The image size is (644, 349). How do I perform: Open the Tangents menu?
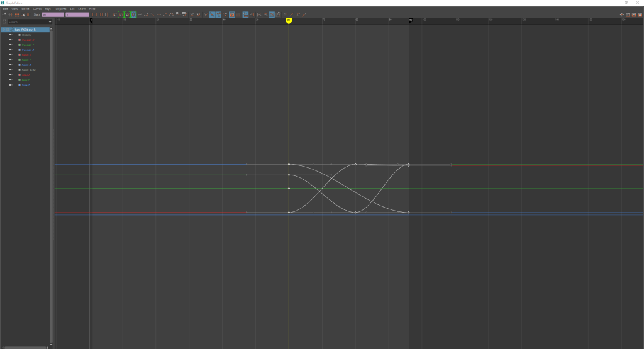60,9
